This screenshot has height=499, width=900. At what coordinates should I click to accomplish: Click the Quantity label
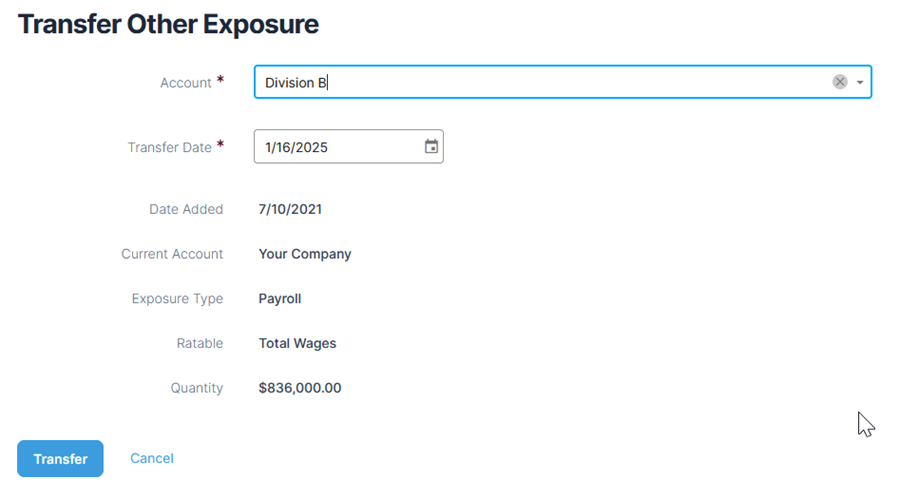(x=195, y=387)
